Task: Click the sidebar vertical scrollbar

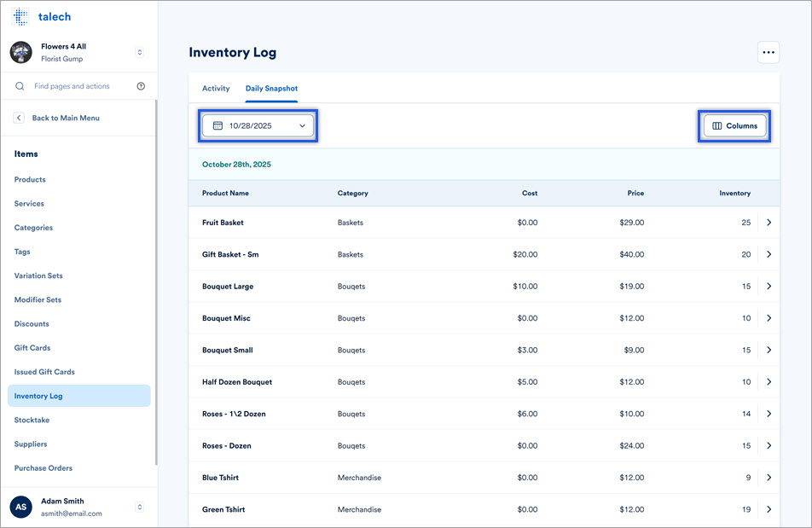Action: [x=156, y=282]
